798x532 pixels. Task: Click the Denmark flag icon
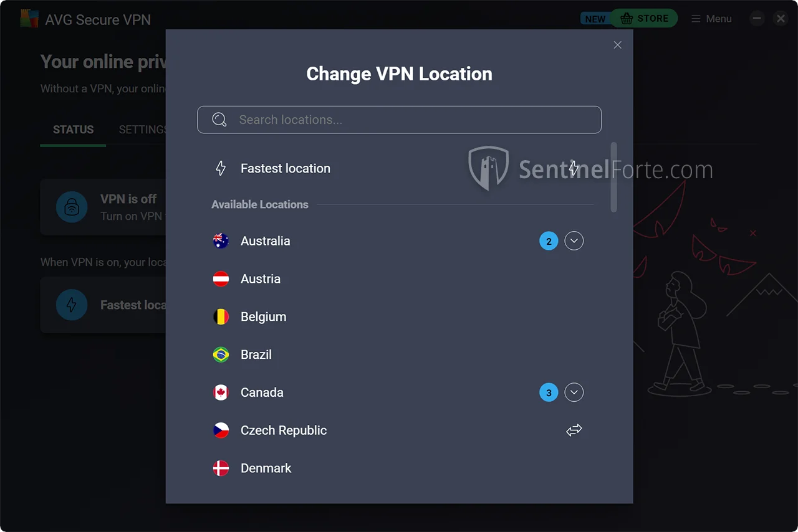click(221, 468)
